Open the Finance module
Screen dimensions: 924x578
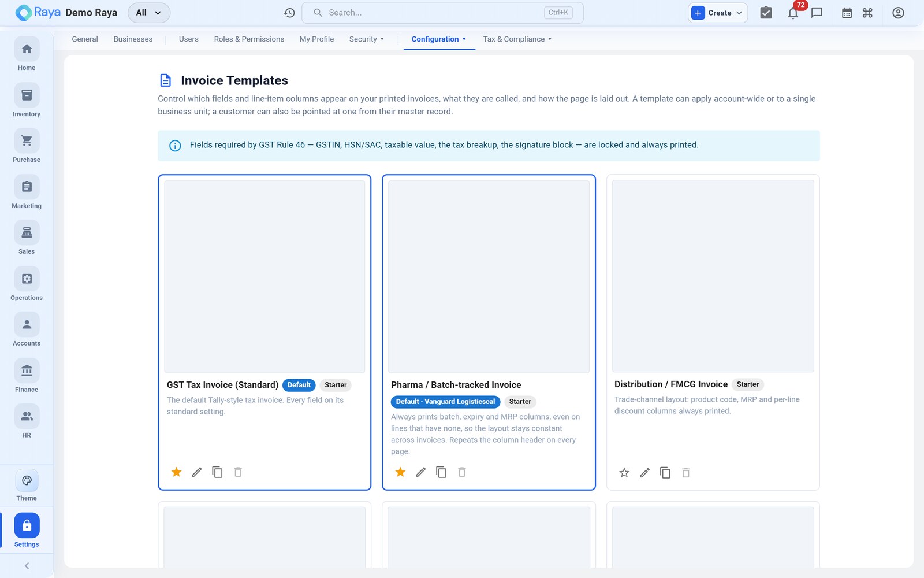[27, 376]
